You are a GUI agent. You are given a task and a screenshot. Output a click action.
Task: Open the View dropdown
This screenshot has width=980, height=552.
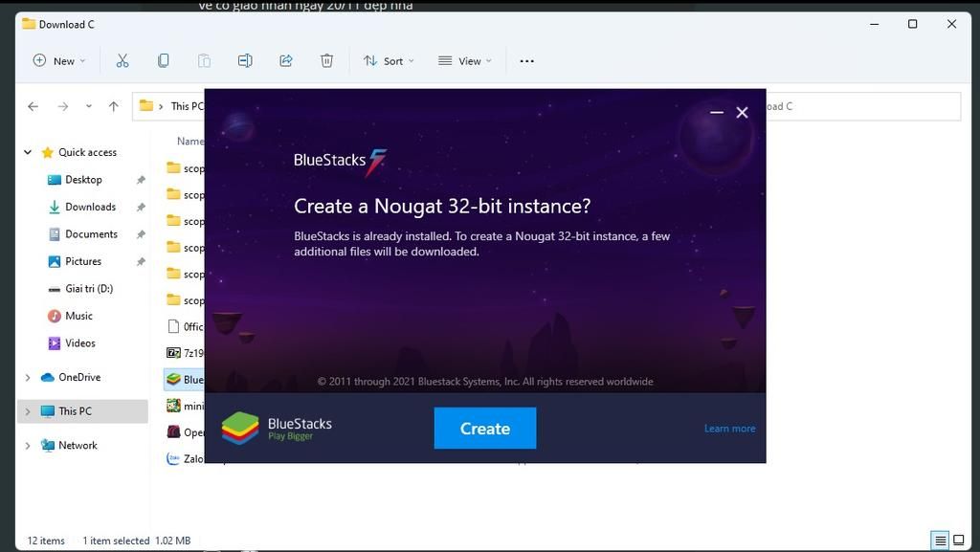[x=465, y=60]
